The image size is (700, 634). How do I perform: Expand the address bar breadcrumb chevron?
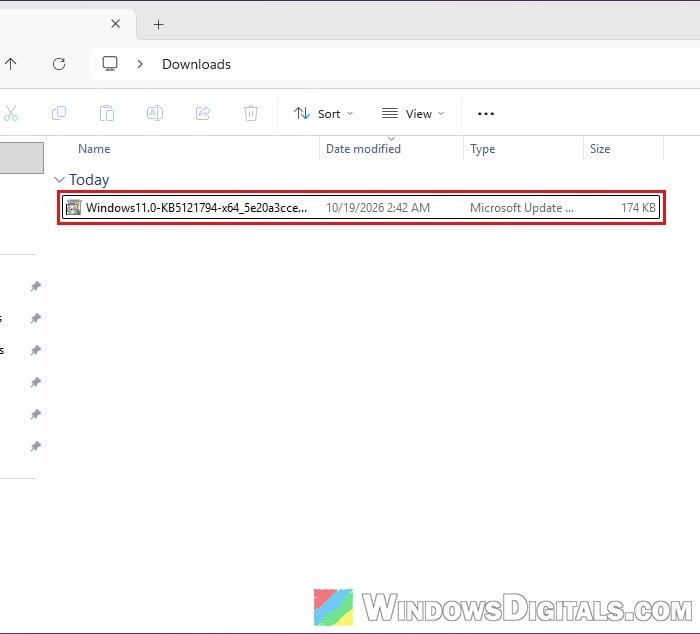point(140,64)
